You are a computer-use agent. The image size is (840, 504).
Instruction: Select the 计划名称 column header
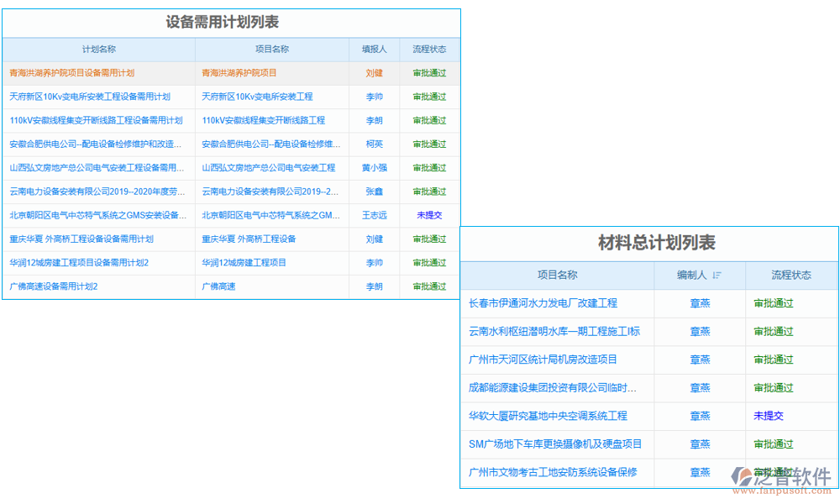coord(100,50)
